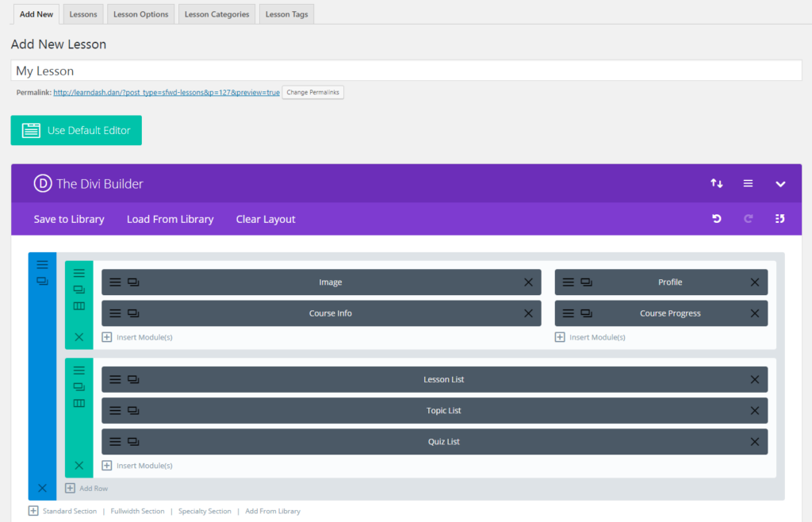Click the lesson title input field
This screenshot has height=522, width=812.
pos(406,71)
